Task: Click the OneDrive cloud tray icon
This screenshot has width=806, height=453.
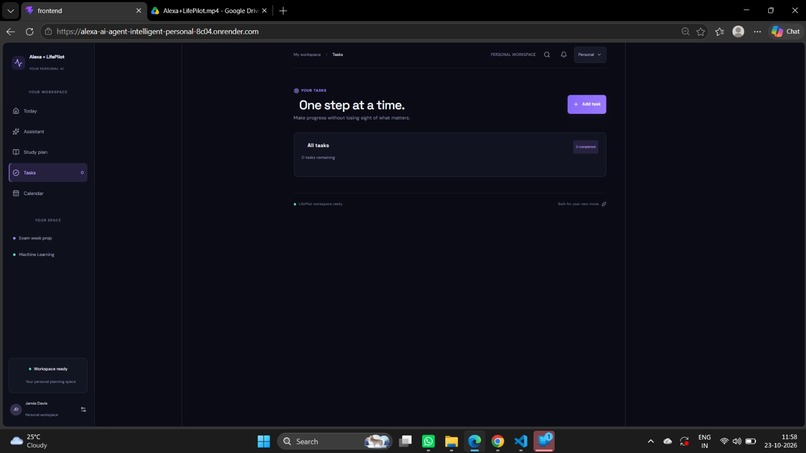Action: [668, 441]
